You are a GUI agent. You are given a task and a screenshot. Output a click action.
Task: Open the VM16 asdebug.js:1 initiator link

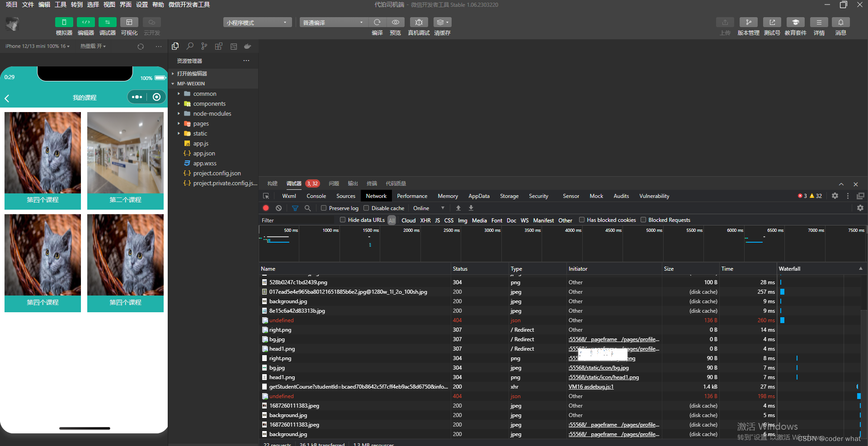point(591,387)
